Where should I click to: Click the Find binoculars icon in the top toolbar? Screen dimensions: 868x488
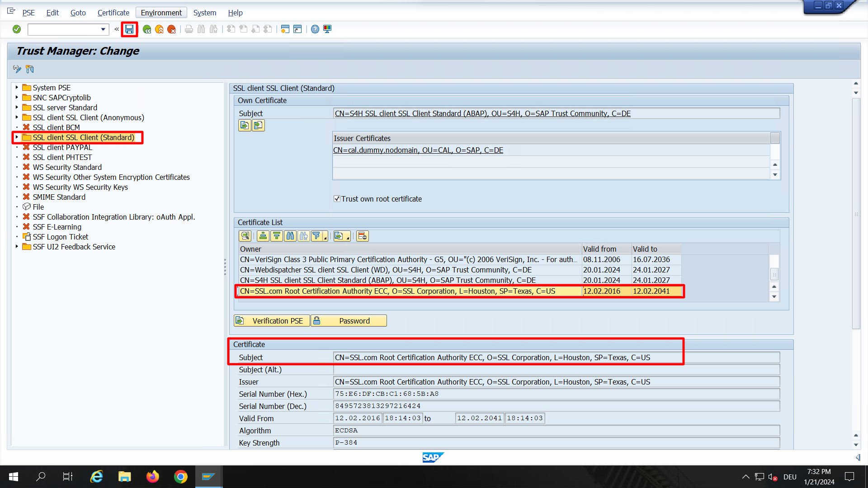[201, 29]
